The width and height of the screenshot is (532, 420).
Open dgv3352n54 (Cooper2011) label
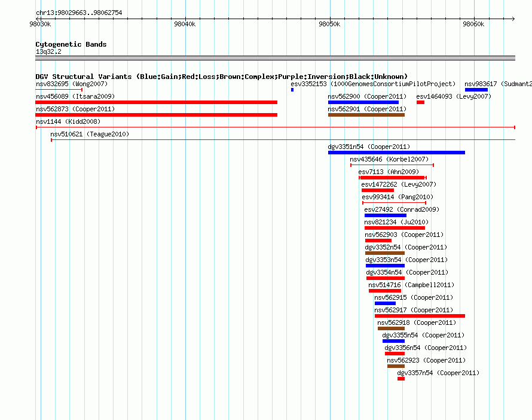pyautogui.click(x=406, y=247)
